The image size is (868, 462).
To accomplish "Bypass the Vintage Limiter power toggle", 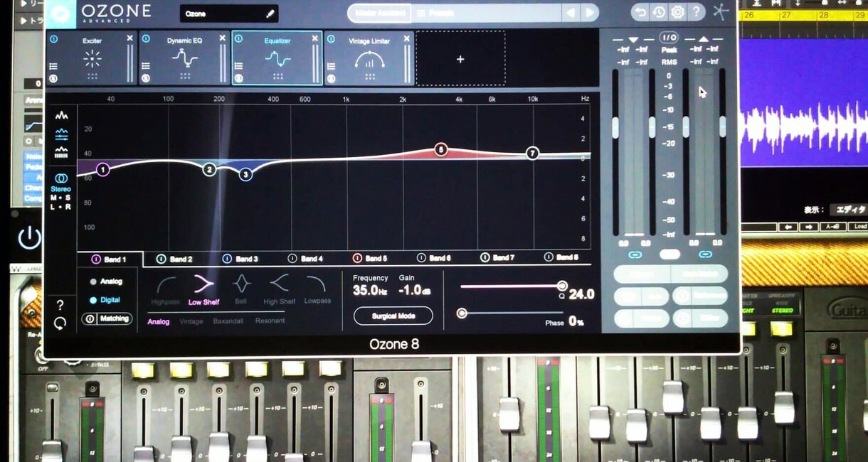I will click(332, 39).
